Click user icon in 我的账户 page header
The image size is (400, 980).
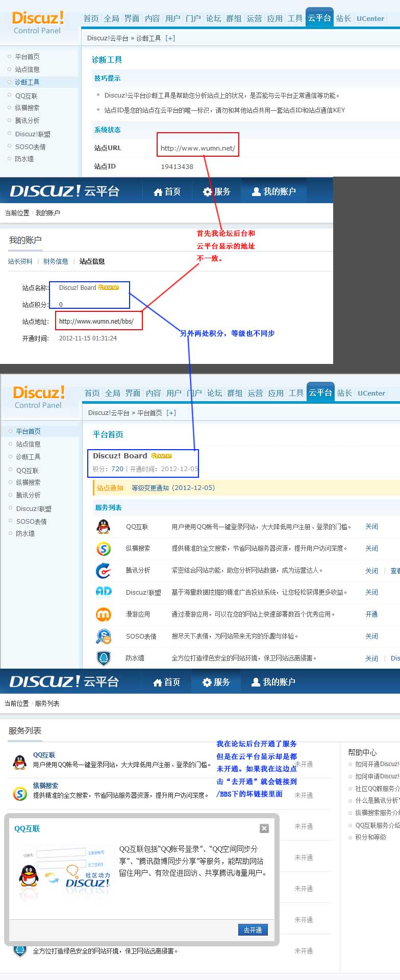coord(256,191)
